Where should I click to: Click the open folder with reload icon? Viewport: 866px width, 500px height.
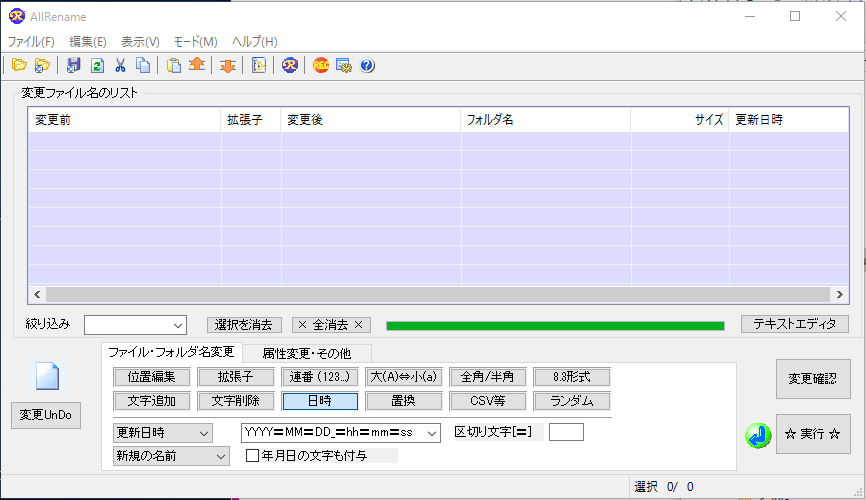[x=43, y=65]
